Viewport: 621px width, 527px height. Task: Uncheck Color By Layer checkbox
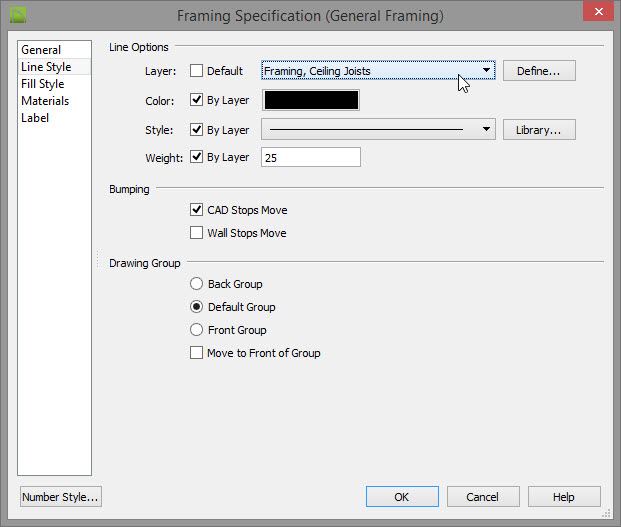pyautogui.click(x=196, y=100)
